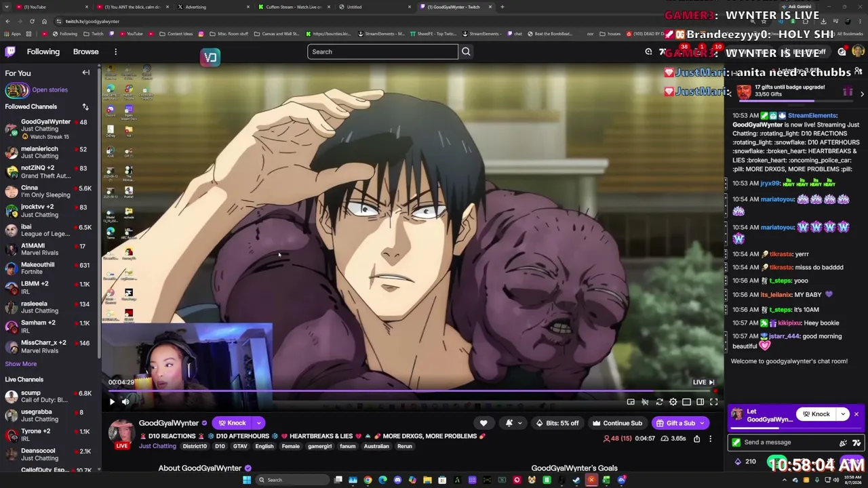Show hidden system tray icons
The width and height of the screenshot is (868, 488).
click(785, 481)
